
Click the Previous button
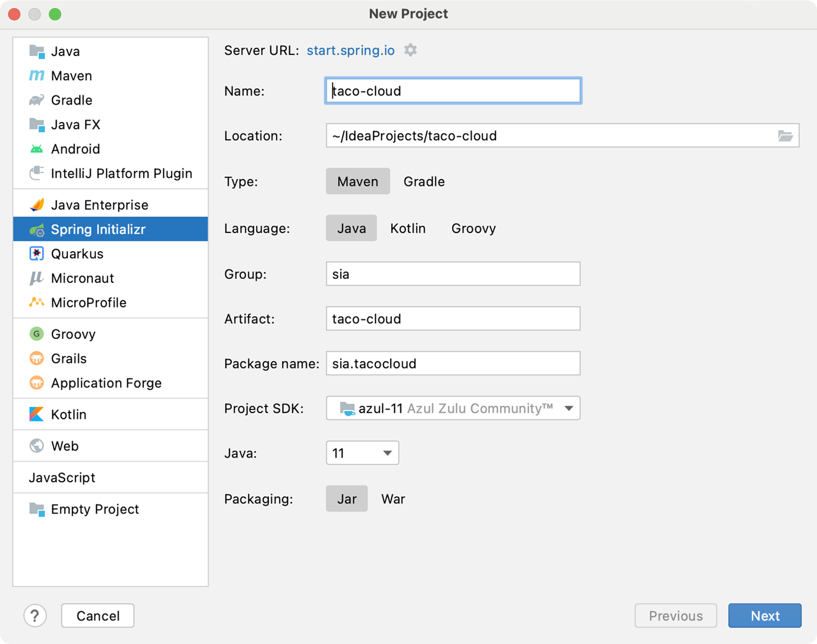pos(676,616)
